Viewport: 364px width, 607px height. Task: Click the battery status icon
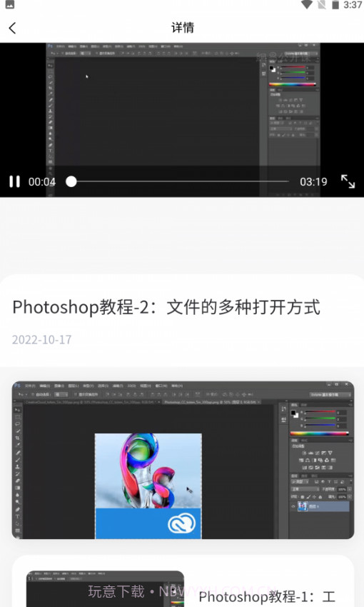coord(335,5)
